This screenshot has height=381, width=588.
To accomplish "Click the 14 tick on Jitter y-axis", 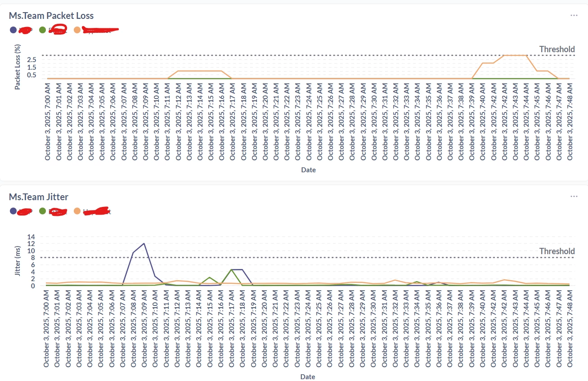I will [x=31, y=236].
